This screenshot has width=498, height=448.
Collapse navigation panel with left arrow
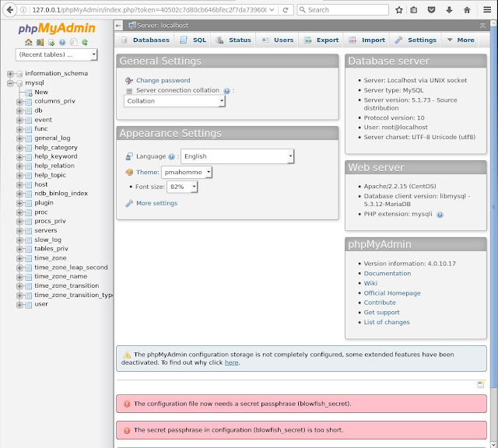pyautogui.click(x=118, y=26)
